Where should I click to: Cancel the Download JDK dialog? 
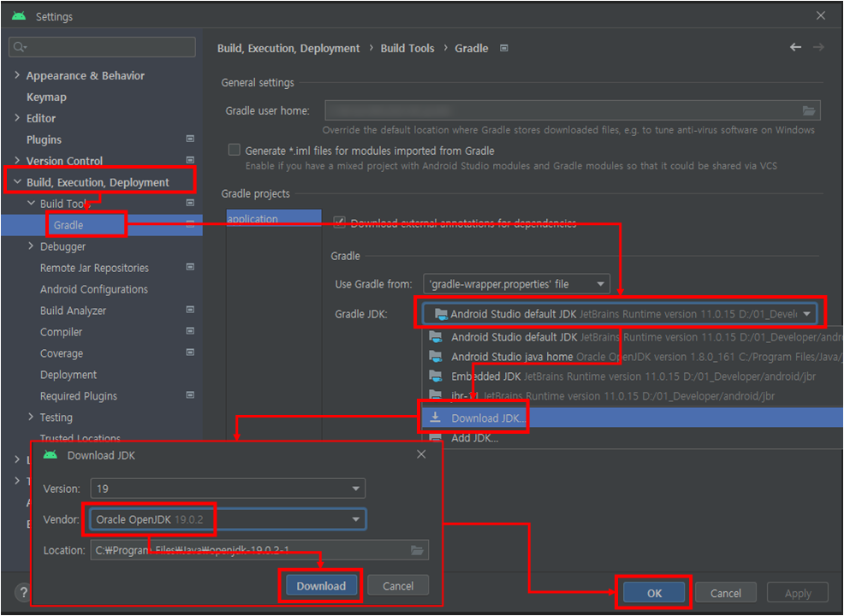pyautogui.click(x=398, y=586)
